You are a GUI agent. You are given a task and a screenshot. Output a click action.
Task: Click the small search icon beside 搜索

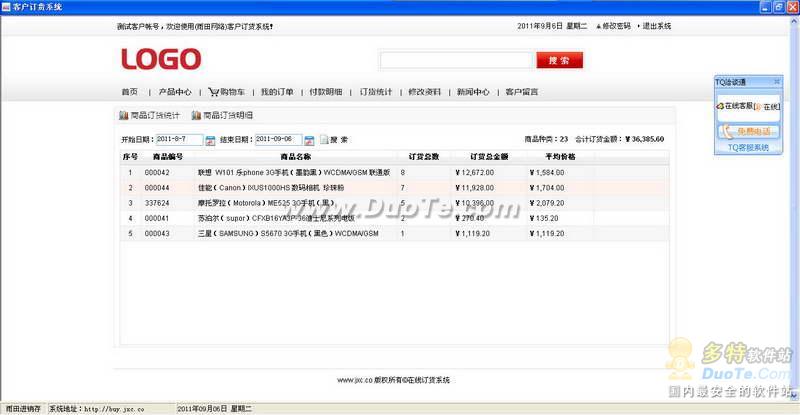coord(323,140)
